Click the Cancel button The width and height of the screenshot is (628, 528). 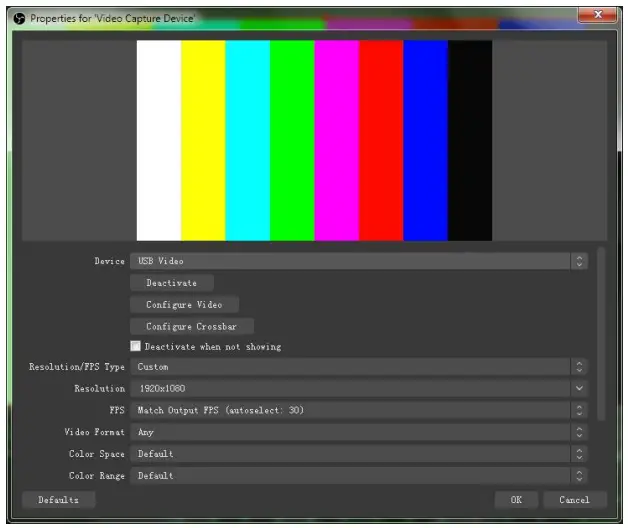pyautogui.click(x=574, y=500)
